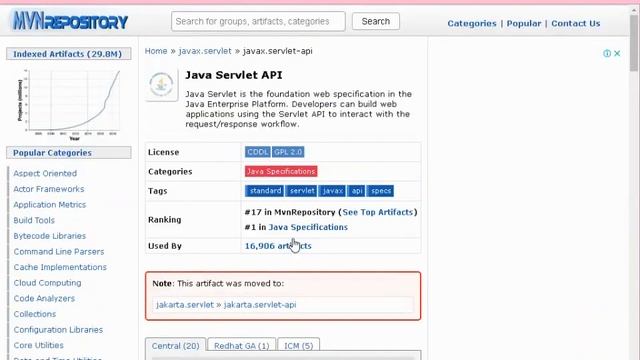Open the Cache Implementations category
This screenshot has width=640, height=360.
click(60, 267)
